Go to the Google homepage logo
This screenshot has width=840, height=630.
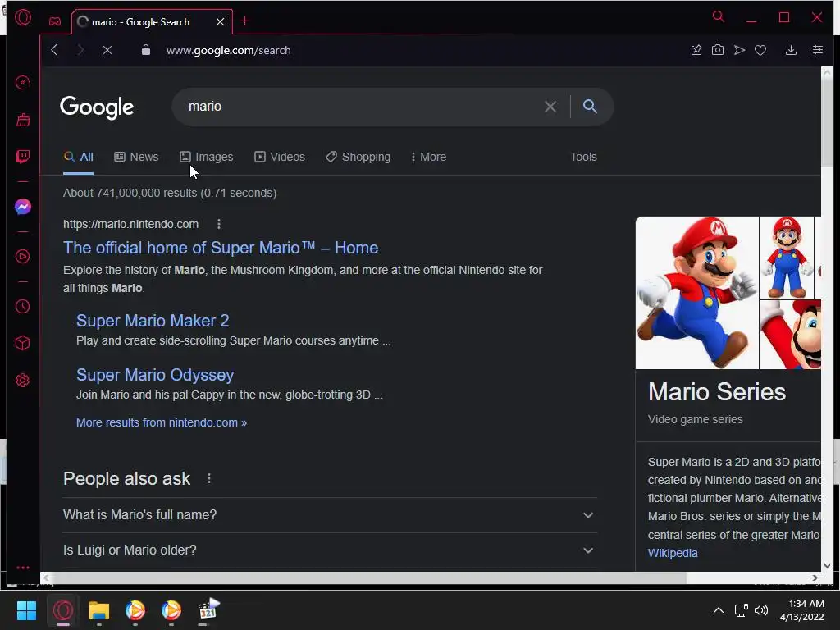pyautogui.click(x=97, y=107)
